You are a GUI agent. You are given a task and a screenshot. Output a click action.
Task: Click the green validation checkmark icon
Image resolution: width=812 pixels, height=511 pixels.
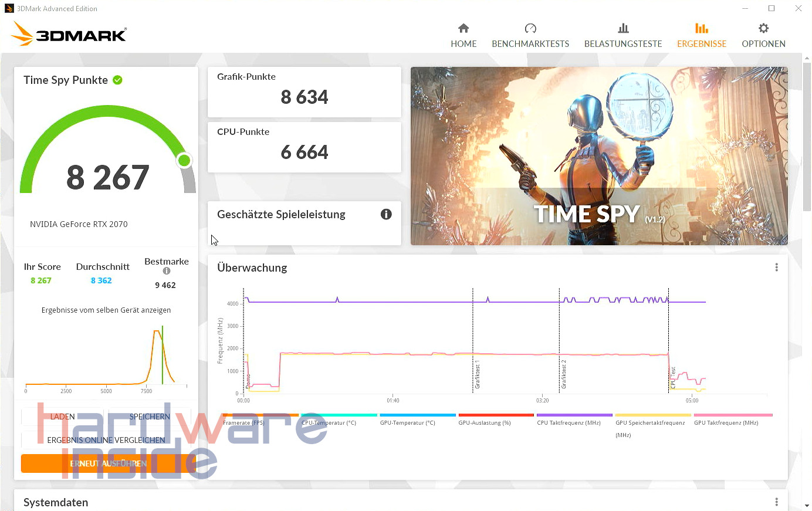click(x=117, y=80)
